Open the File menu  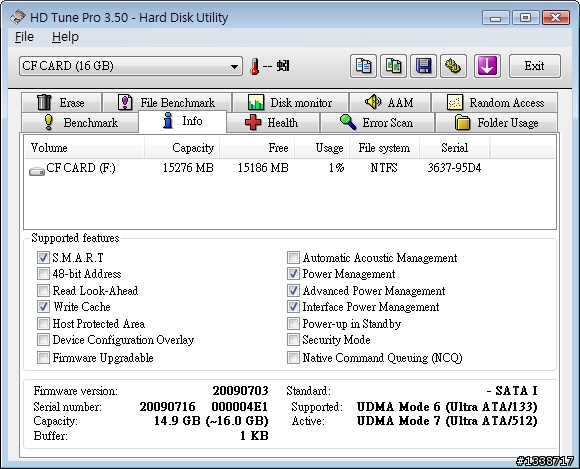pyautogui.click(x=24, y=37)
